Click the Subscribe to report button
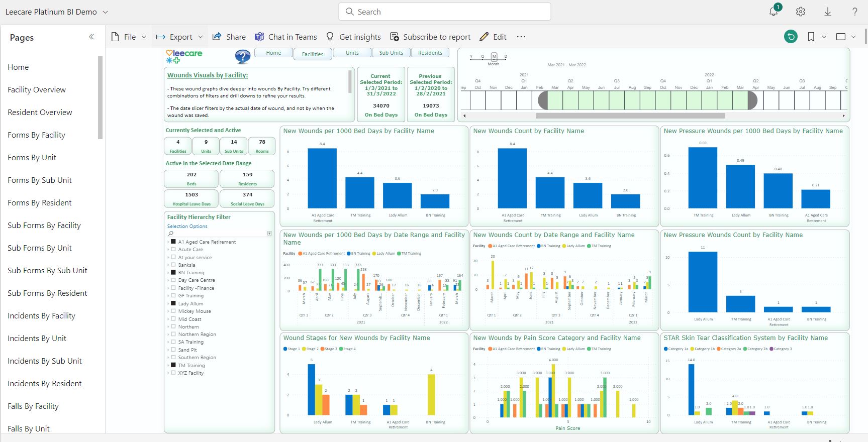The height and width of the screenshot is (442, 868). pos(430,37)
